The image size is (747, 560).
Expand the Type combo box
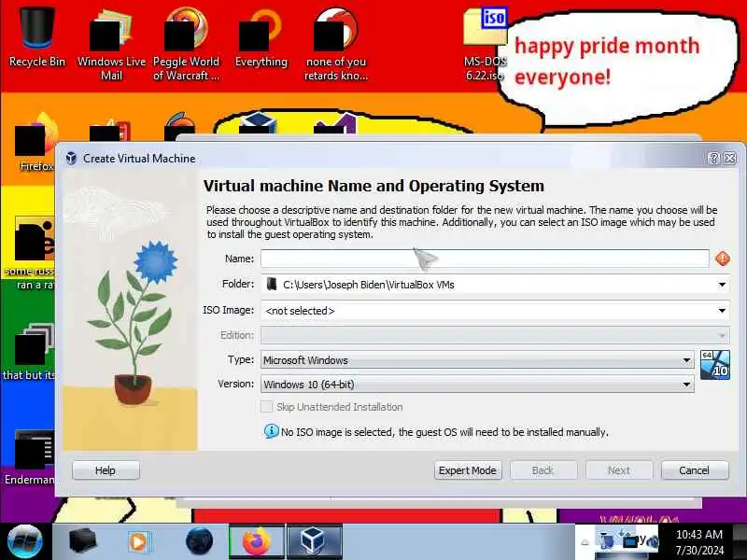tap(477, 360)
